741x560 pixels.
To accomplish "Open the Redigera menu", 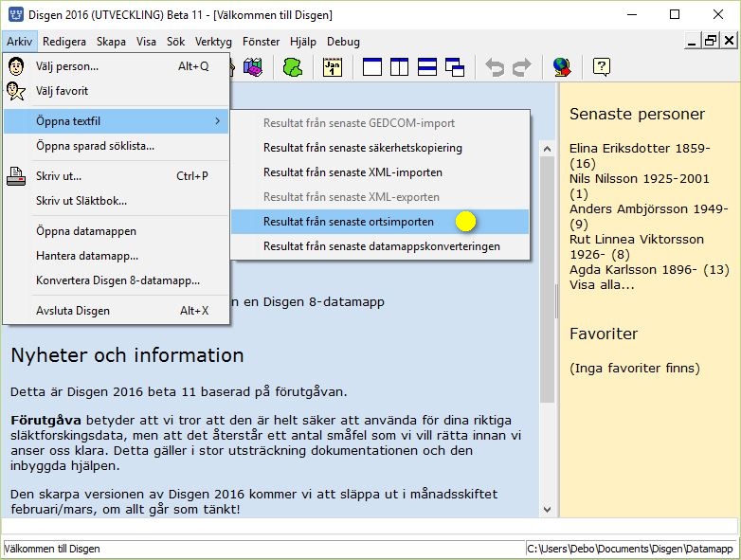I will 64,42.
